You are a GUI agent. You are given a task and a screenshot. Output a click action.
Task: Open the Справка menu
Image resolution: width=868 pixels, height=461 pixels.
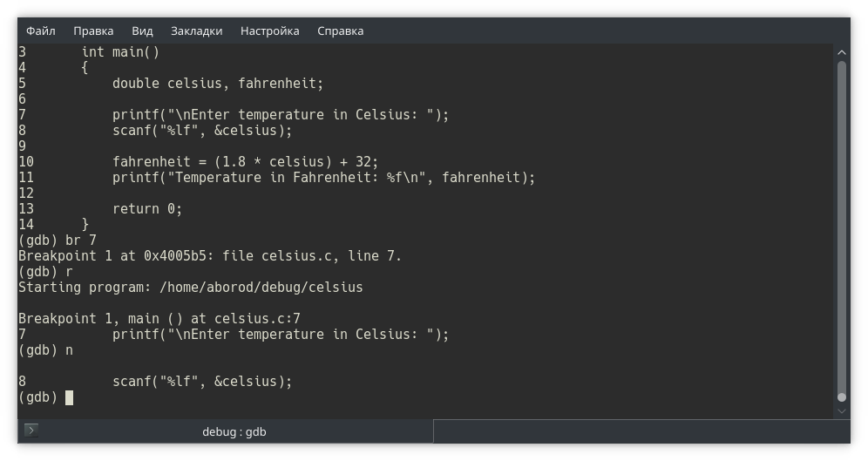(340, 31)
